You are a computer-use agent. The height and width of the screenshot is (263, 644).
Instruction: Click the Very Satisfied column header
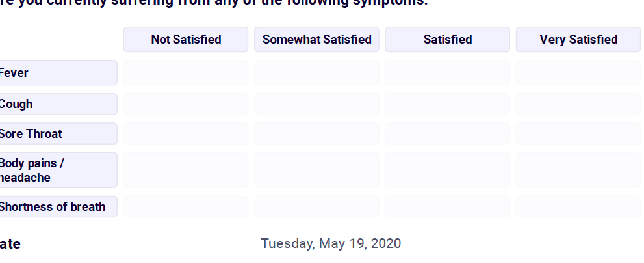pos(578,40)
